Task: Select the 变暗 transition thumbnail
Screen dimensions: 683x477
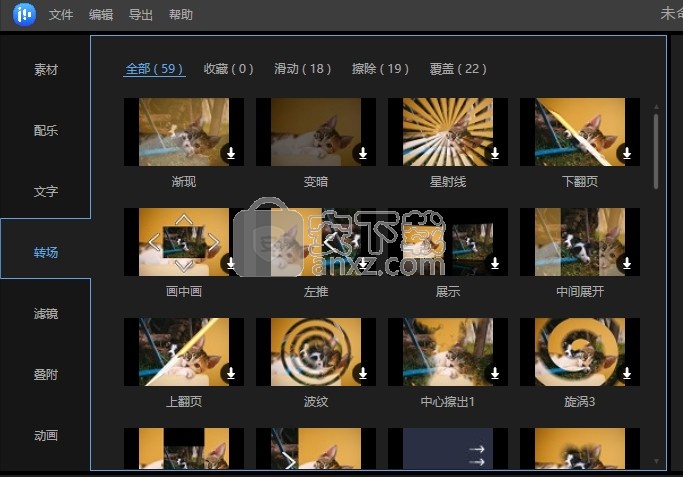Action: [x=316, y=132]
